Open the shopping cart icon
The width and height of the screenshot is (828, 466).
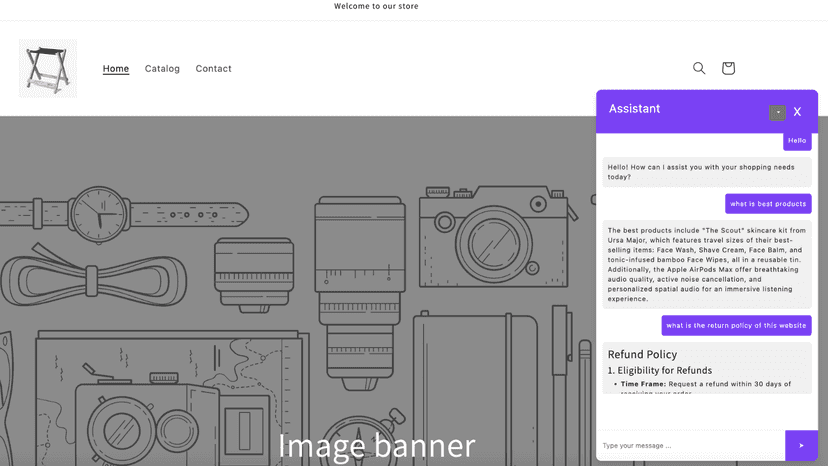(x=728, y=68)
